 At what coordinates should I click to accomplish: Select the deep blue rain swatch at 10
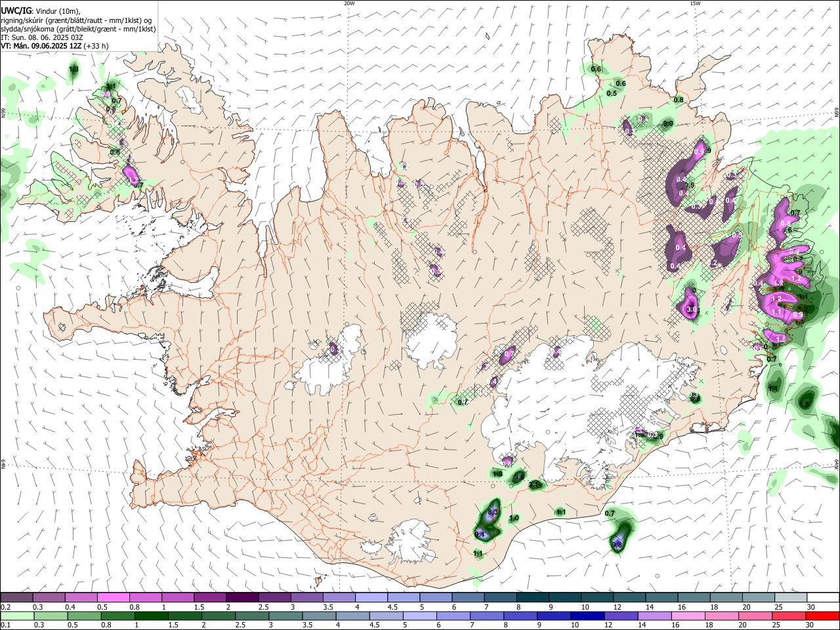(586, 616)
